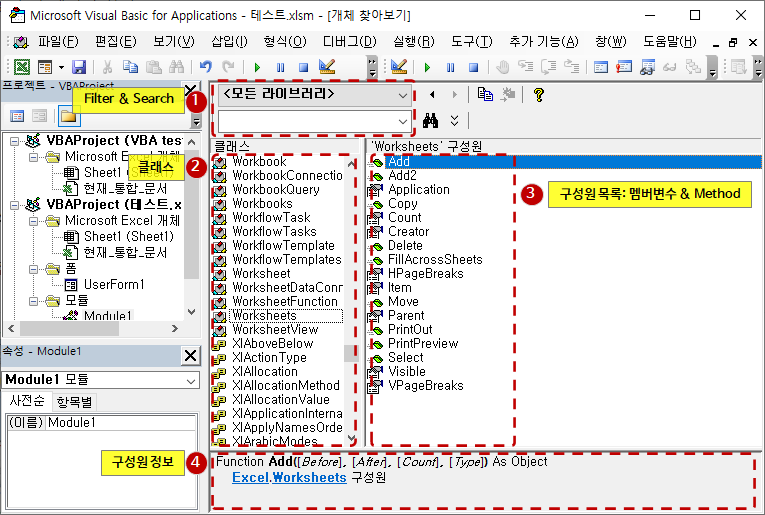Open the 디버그(D) menu
The image size is (765, 515).
point(349,41)
